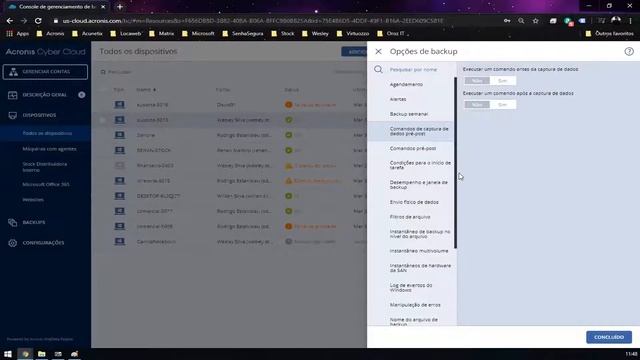Select Todos os dispositivos in sidebar
Image resolution: width=640 pixels, height=360 pixels.
pos(47,133)
